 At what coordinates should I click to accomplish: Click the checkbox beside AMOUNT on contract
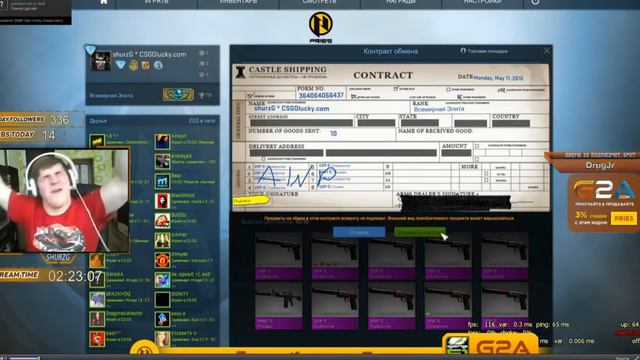pyautogui.click(x=477, y=146)
